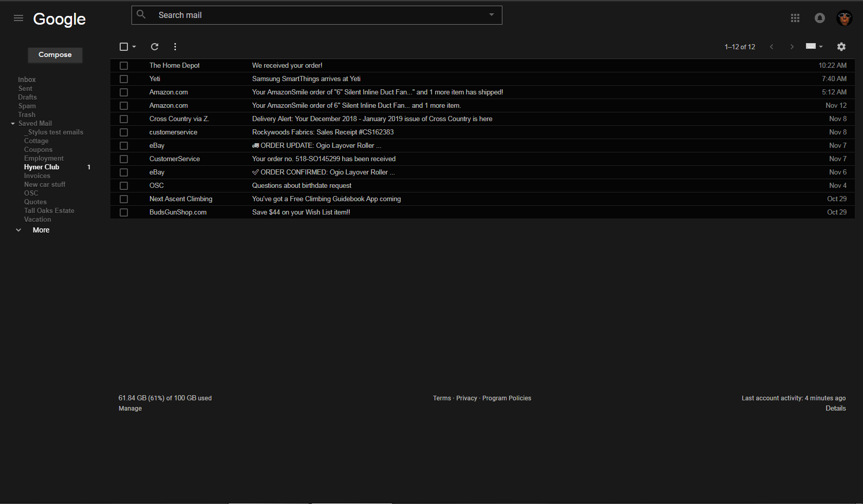This screenshot has width=863, height=504.
Task: Select The Home Depot email checkbox
Action: tap(124, 66)
